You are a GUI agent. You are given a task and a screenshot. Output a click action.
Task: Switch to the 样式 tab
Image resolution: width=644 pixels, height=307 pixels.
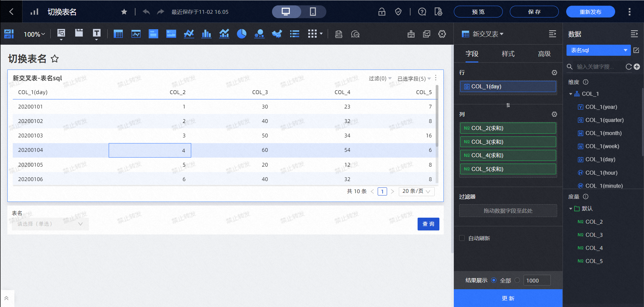pyautogui.click(x=508, y=54)
